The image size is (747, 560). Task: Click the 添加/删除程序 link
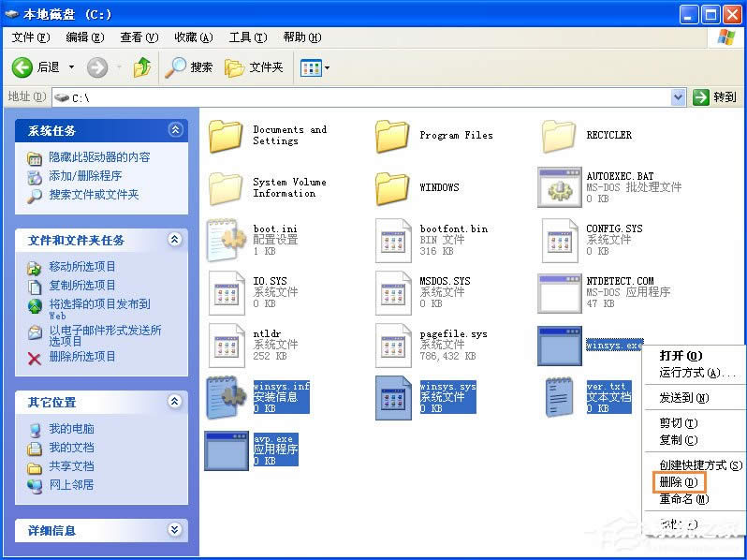coord(85,176)
